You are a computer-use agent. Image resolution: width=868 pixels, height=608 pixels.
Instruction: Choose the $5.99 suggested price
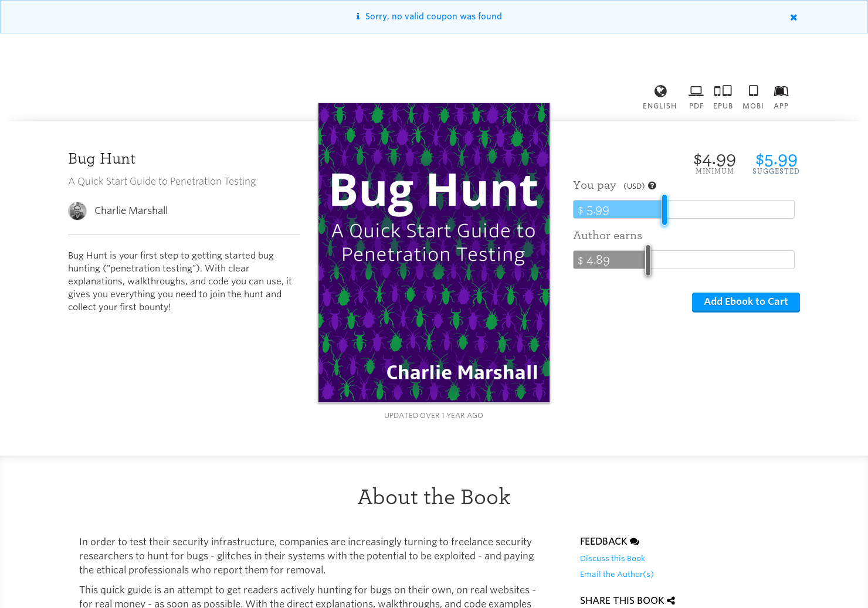click(776, 163)
